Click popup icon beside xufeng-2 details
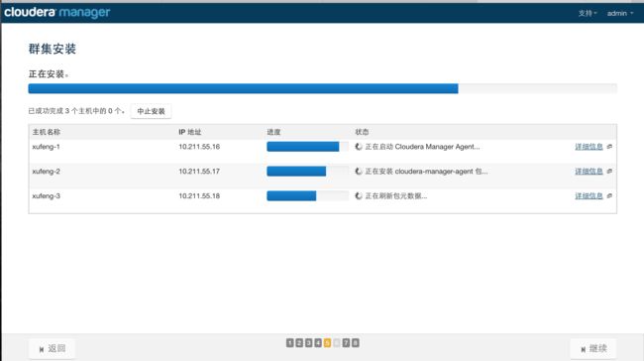The image size is (644, 361). (x=609, y=171)
